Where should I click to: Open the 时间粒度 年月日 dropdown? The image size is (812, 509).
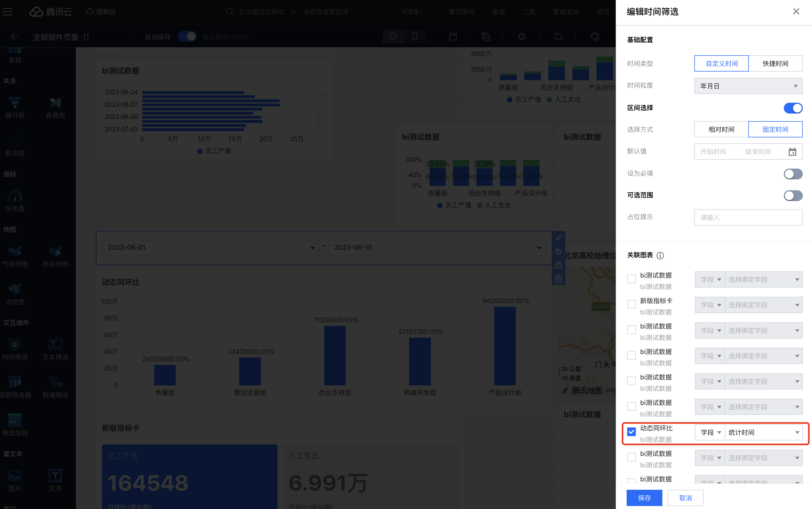tap(748, 86)
